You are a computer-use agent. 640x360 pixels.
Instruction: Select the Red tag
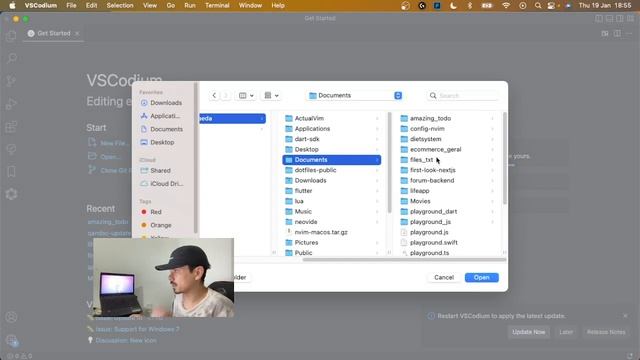(151, 212)
